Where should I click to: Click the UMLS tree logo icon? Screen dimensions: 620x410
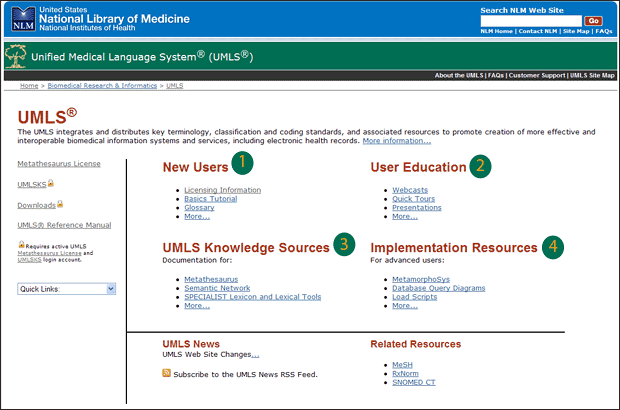click(16, 56)
